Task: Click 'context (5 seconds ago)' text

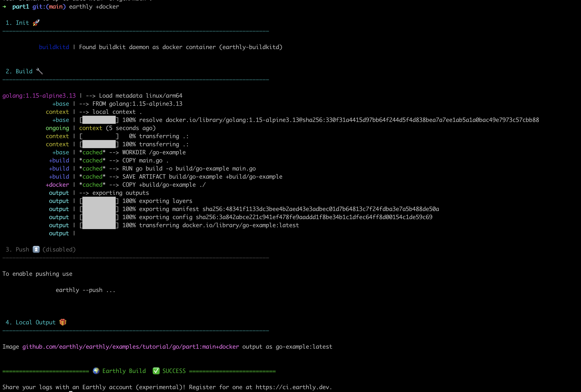Action: click(117, 128)
